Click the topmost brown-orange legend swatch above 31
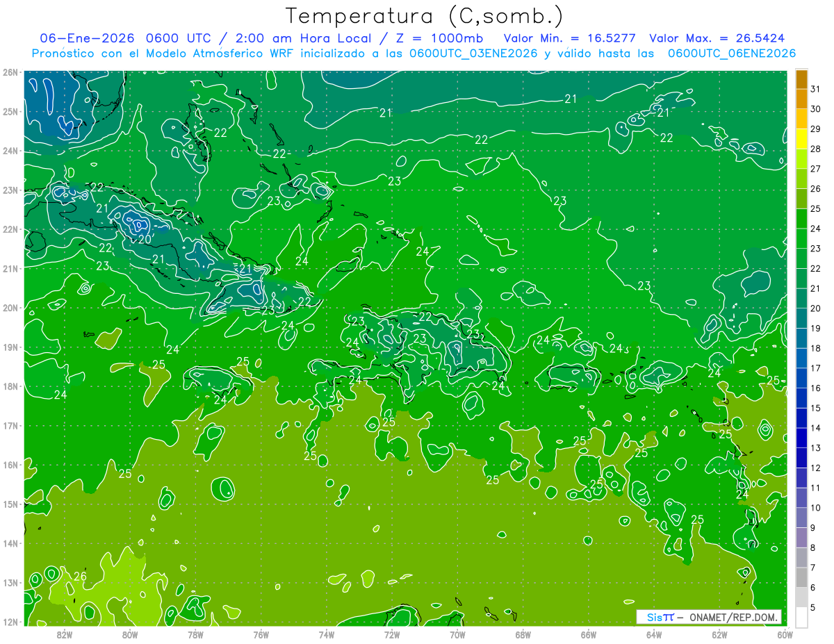 click(801, 79)
